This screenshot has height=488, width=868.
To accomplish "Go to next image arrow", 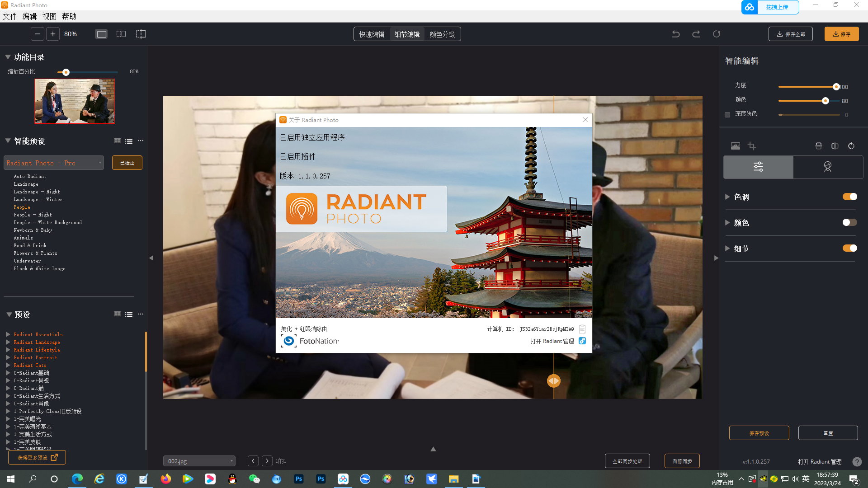I will pyautogui.click(x=267, y=461).
